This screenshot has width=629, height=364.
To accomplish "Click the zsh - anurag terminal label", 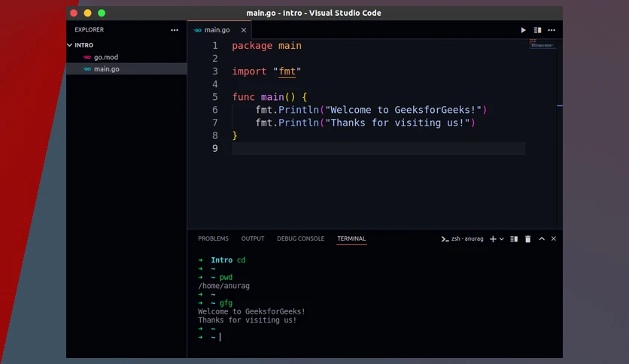I will pos(463,239).
